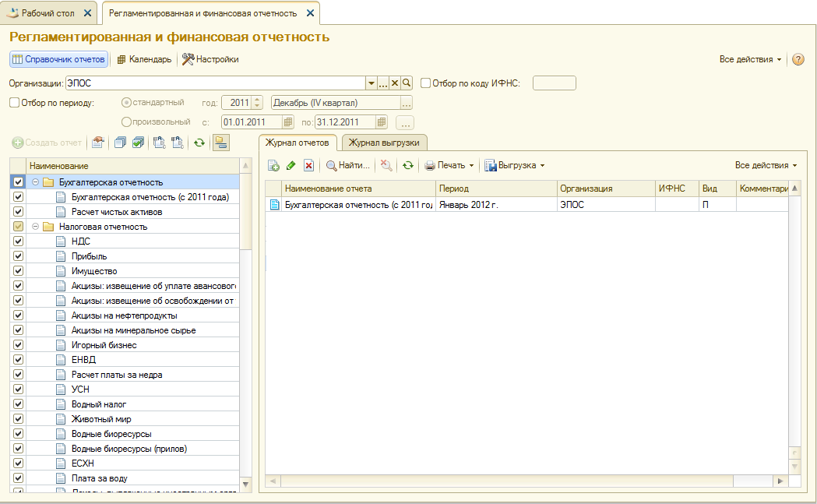Click the Январь 2012 г. period cell
This screenshot has height=504, width=817.
[x=495, y=205]
